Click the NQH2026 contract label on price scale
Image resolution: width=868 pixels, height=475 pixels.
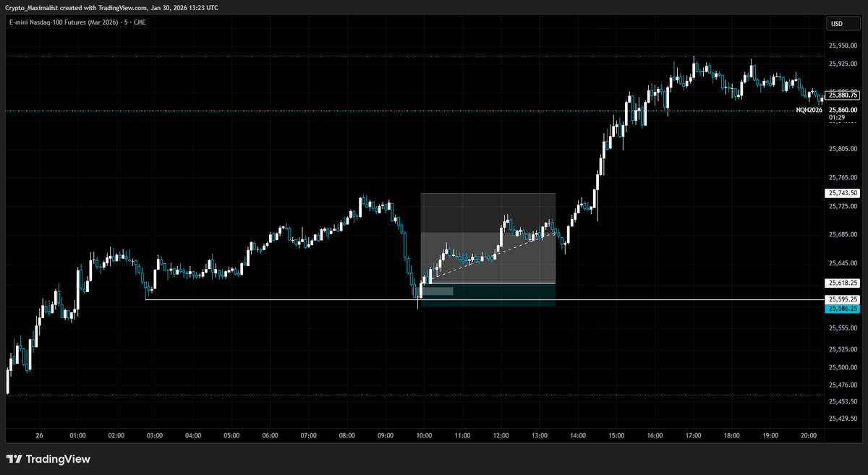(809, 110)
